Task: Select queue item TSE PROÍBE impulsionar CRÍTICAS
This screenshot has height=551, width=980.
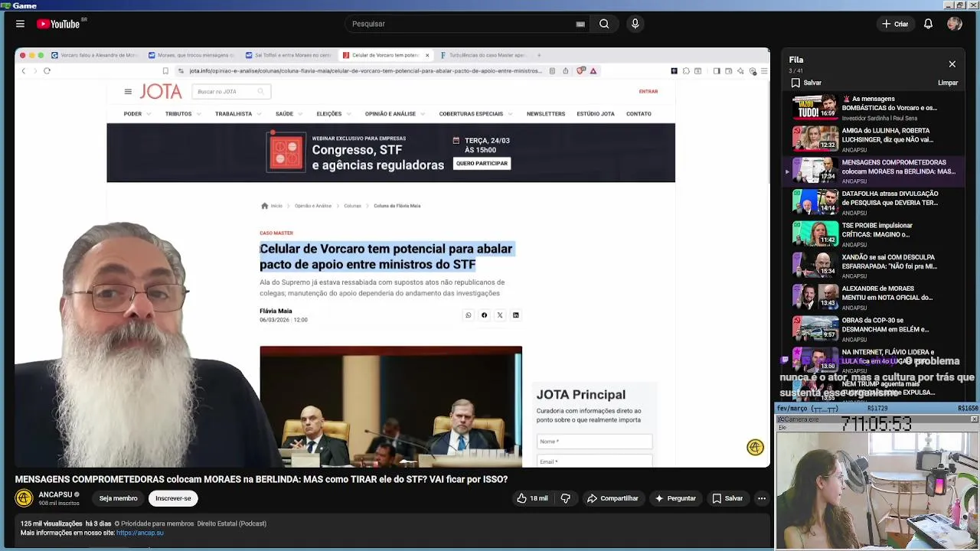Action: pos(874,233)
